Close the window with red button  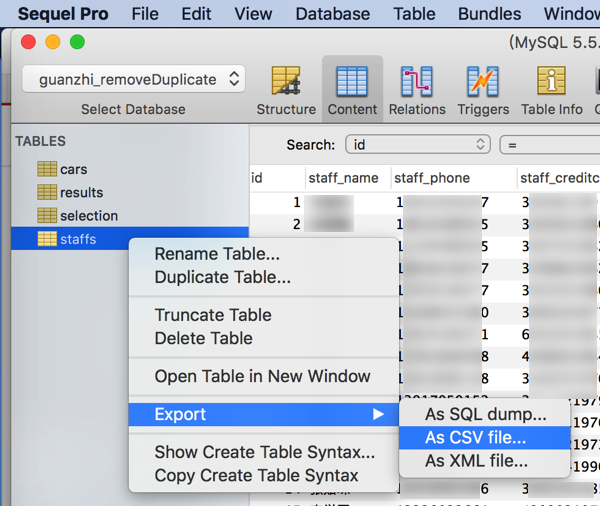[28, 42]
